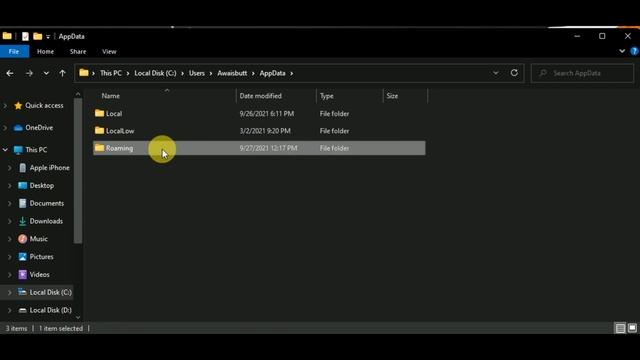Screen dimensions: 640x360
Task: Click This PC in the address breadcrumb
Action: tap(111, 73)
